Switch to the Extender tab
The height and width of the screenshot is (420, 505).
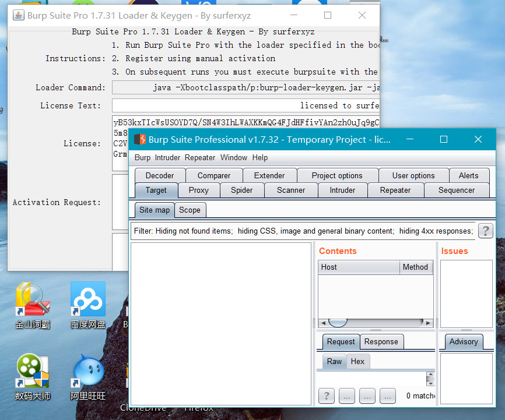[x=269, y=175]
